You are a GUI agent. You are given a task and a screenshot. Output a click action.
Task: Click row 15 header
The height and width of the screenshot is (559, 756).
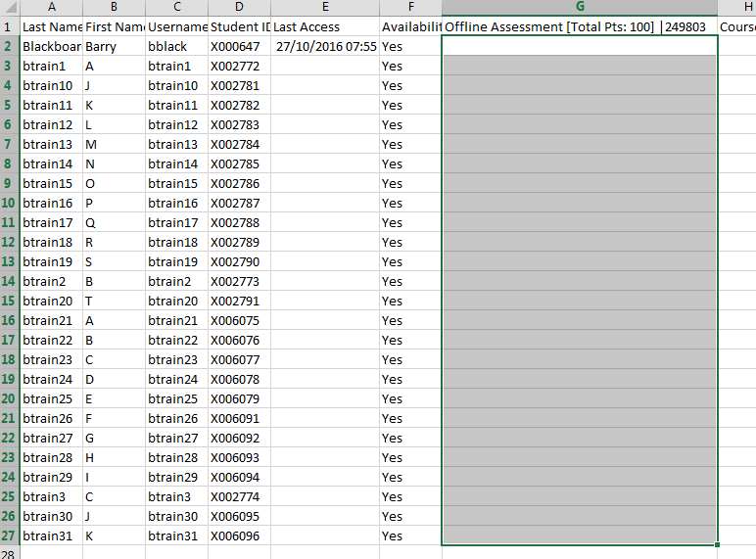click(9, 301)
